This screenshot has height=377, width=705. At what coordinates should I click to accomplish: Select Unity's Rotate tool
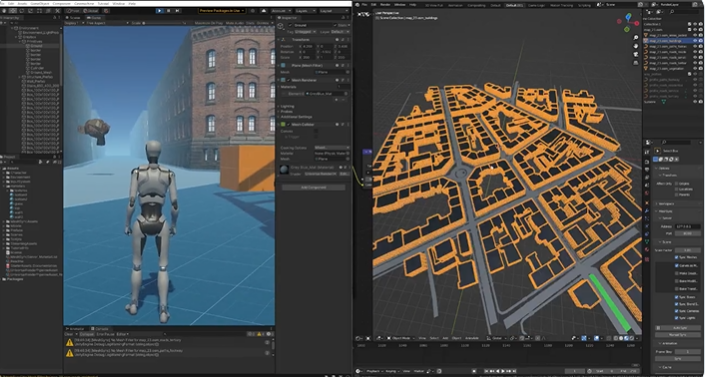tap(22, 10)
